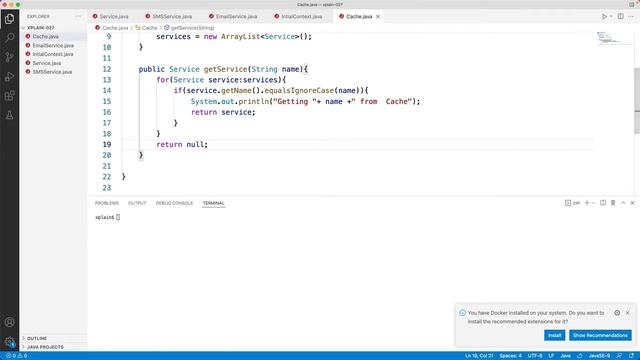
Task: Open editor more actions menu
Action: coord(631,16)
